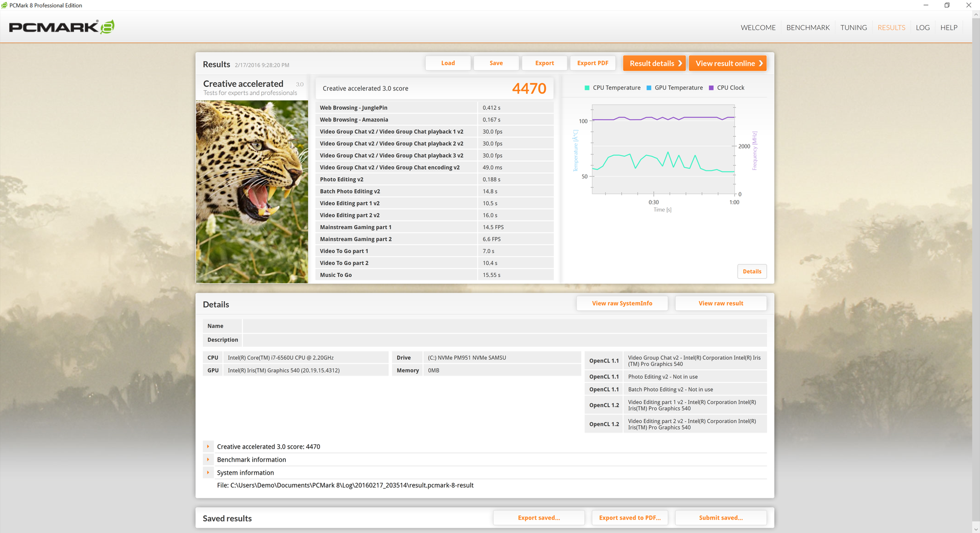
Task: Select Mainstream Gaming part 2 row
Action: click(x=434, y=239)
